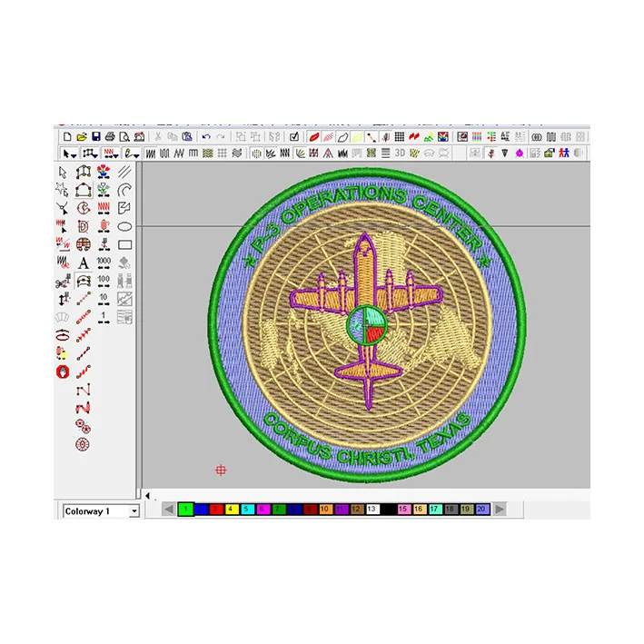Open the Reshape tool flyout arrow in the second toolbar

(95, 155)
